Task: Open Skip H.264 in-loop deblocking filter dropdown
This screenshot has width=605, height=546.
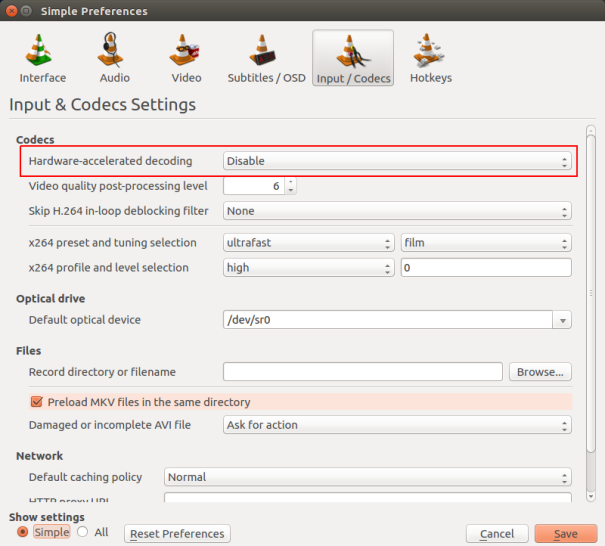Action: pyautogui.click(x=397, y=211)
